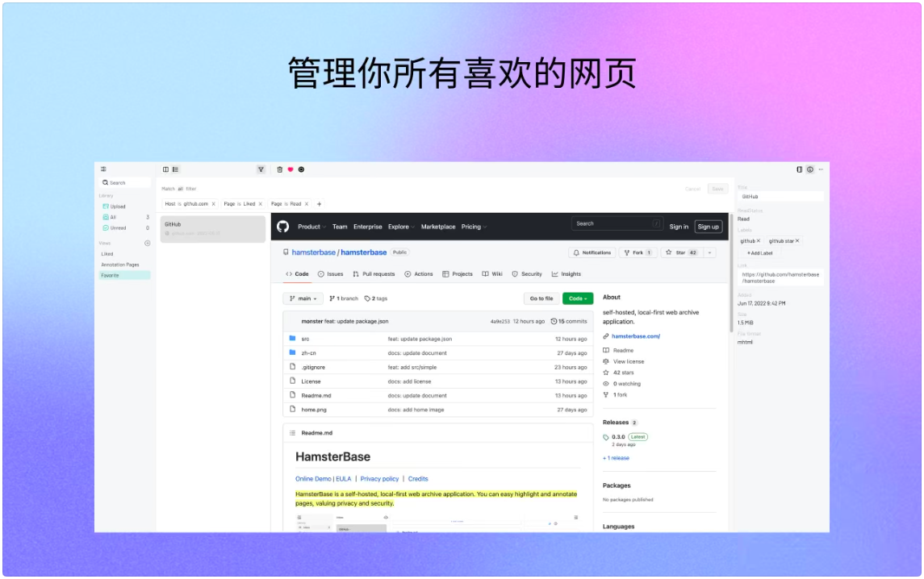The image size is (924, 579).
Task: Switch to the Issues tab
Action: tap(330, 274)
